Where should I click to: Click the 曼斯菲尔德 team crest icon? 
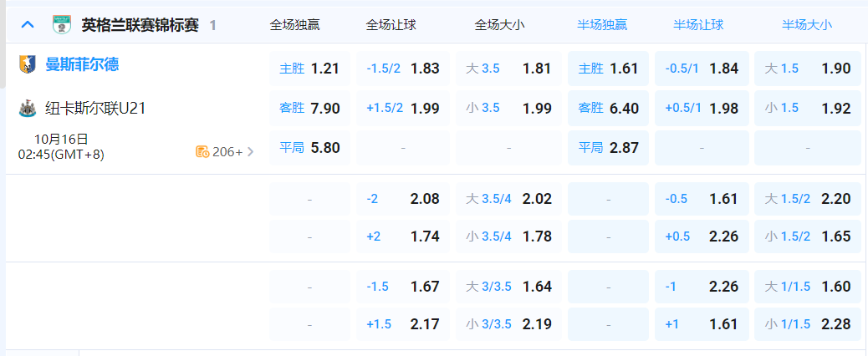pos(28,64)
